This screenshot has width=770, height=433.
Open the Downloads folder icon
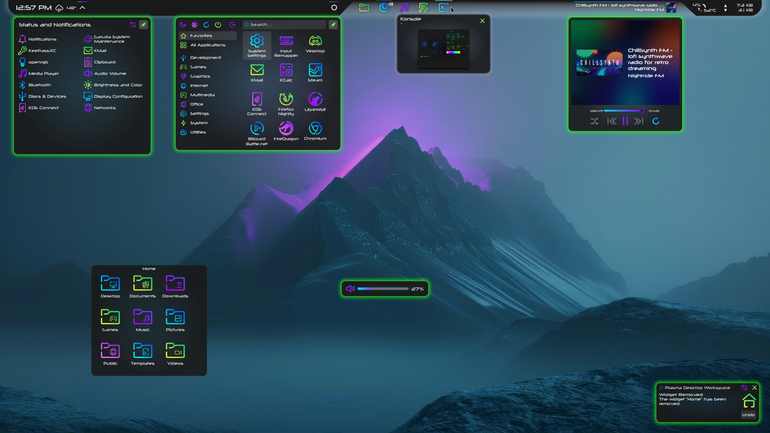(175, 286)
